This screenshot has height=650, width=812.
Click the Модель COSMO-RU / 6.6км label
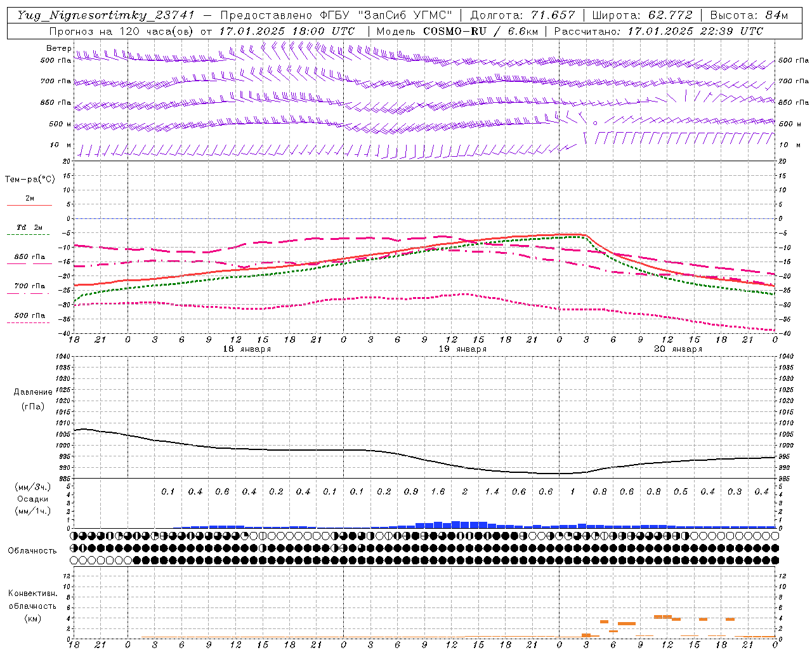click(457, 30)
